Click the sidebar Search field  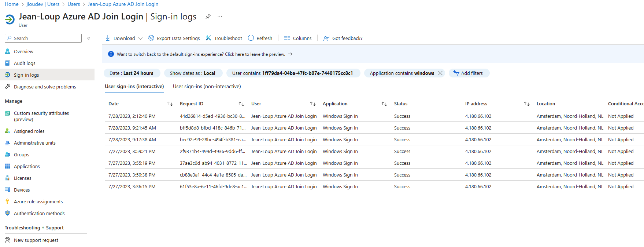43,38
